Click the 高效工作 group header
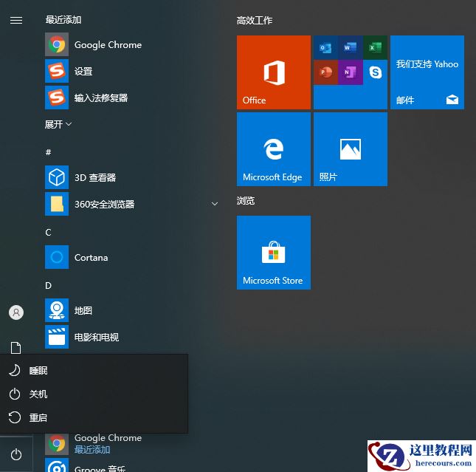The height and width of the screenshot is (472, 476). coord(255,21)
